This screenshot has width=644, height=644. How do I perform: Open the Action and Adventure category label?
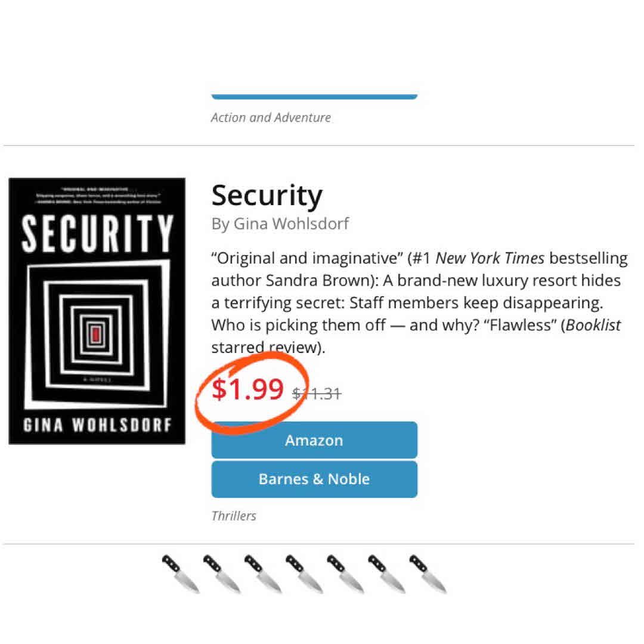tap(271, 117)
